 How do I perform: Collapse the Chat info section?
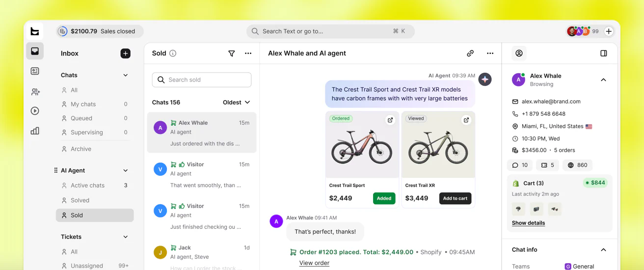604,250
